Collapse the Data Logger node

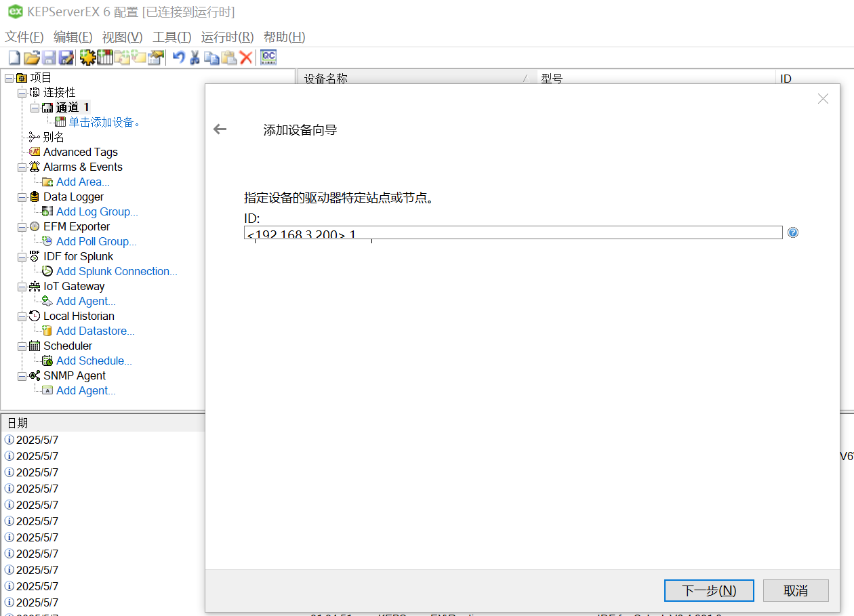22,197
